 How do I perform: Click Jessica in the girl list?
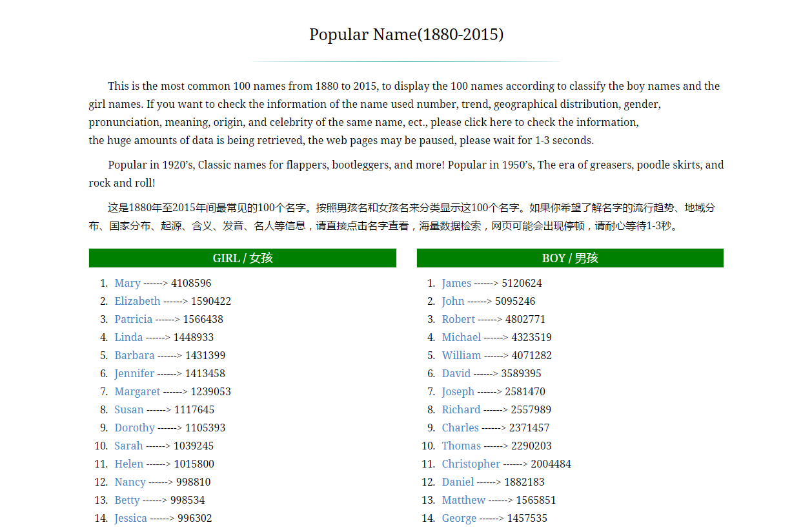point(131,518)
